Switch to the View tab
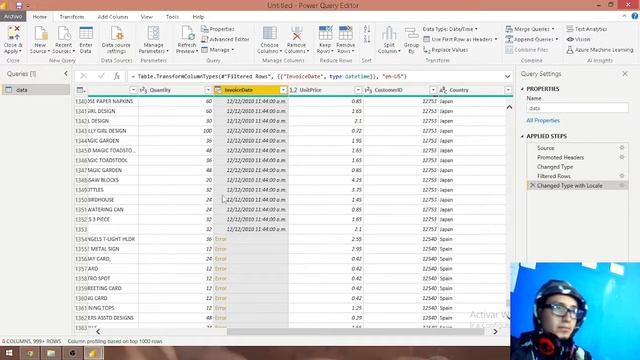The image size is (640, 360). pyautogui.click(x=147, y=17)
